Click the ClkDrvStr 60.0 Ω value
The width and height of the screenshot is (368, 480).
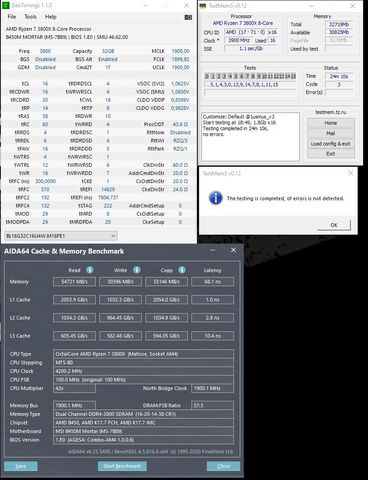(180, 165)
